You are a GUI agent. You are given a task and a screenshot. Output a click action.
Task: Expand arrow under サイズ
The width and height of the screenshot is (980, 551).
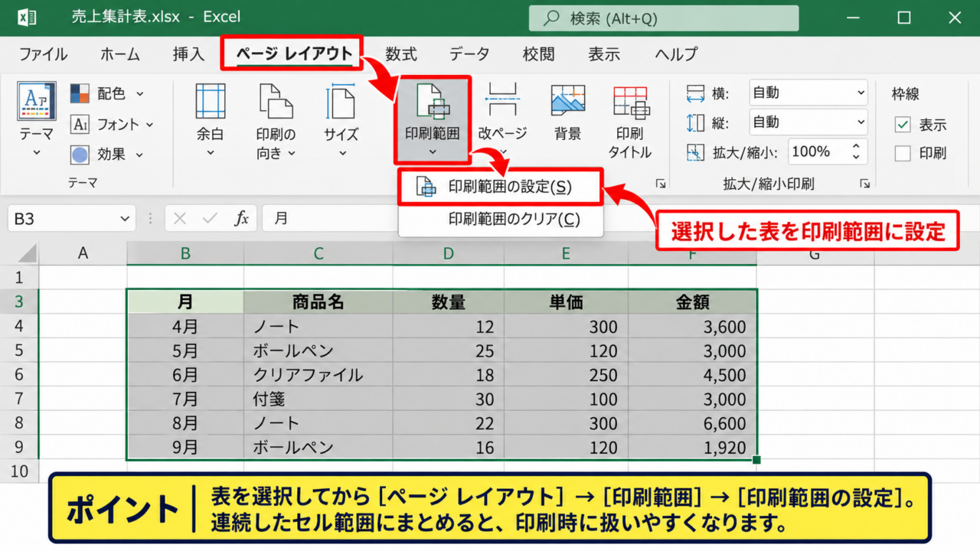pos(341,152)
